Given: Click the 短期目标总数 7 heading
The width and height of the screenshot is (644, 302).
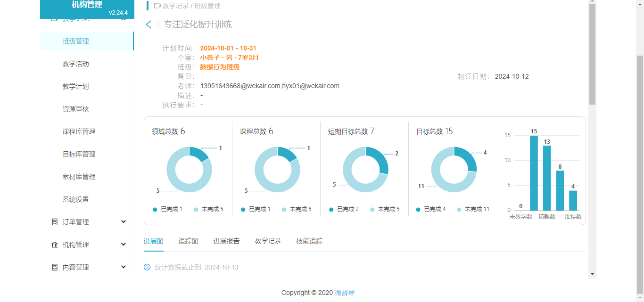Looking at the screenshot, I should pyautogui.click(x=351, y=131).
